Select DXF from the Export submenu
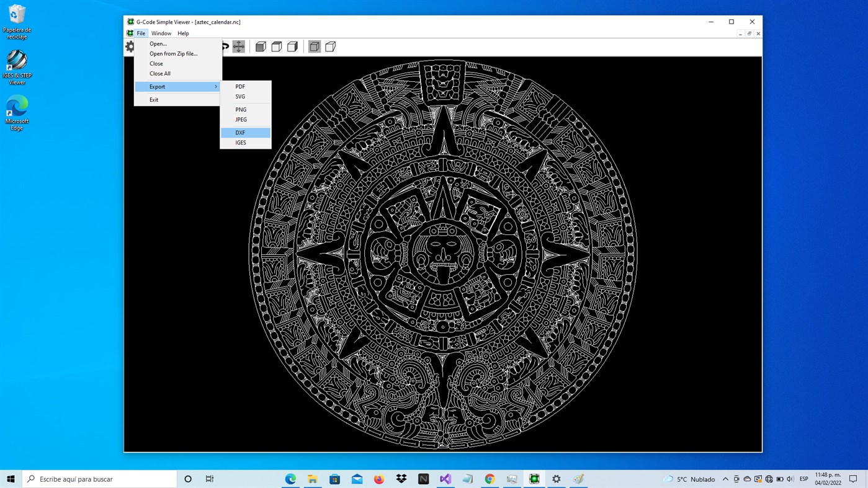 [240, 132]
